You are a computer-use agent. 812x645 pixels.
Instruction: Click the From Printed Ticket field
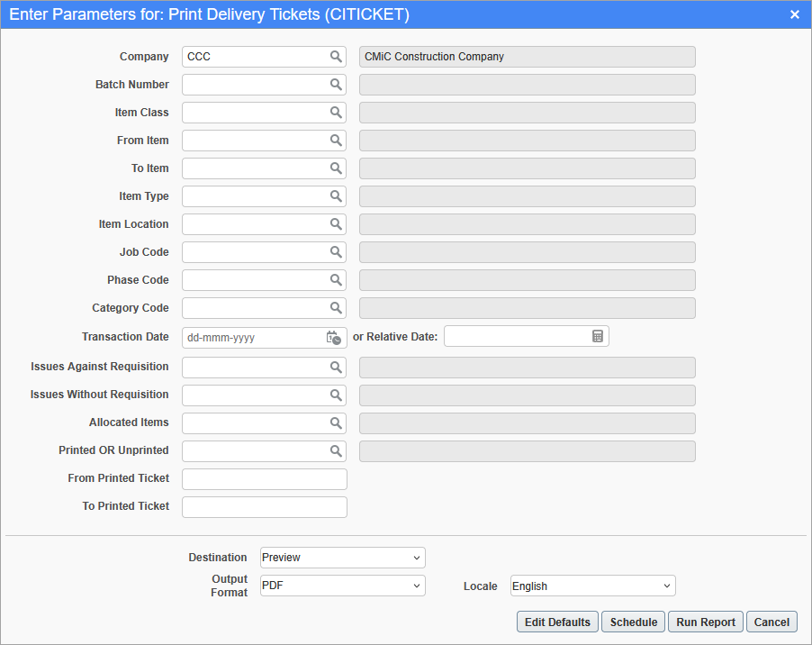click(264, 479)
